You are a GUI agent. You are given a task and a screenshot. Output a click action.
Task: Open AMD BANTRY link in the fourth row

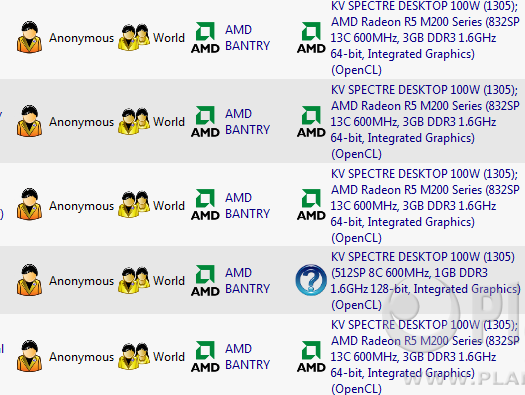point(247,281)
